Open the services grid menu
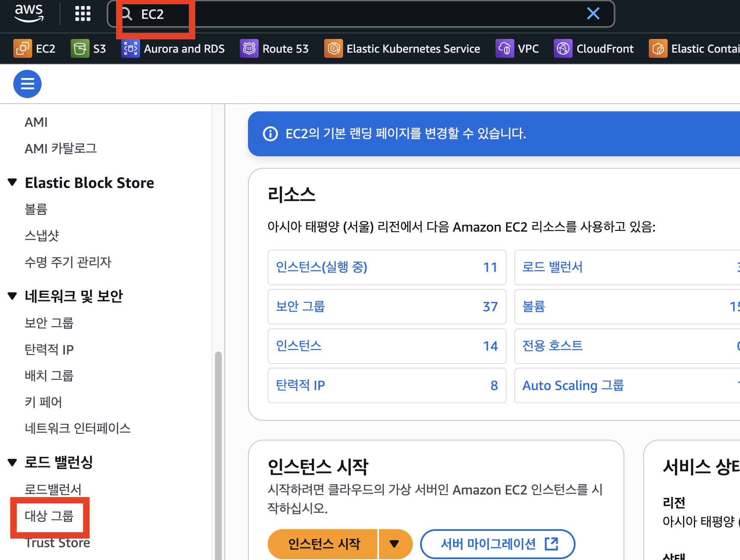This screenshot has height=560, width=740. point(83,14)
